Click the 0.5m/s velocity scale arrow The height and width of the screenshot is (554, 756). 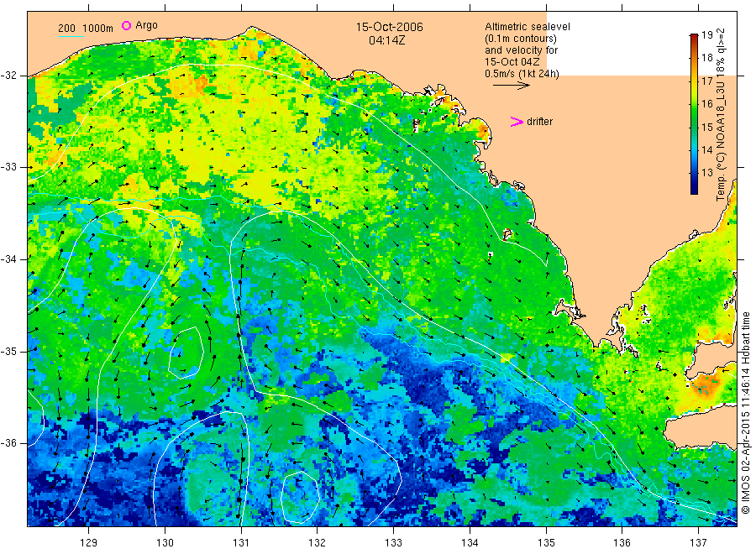click(x=511, y=86)
